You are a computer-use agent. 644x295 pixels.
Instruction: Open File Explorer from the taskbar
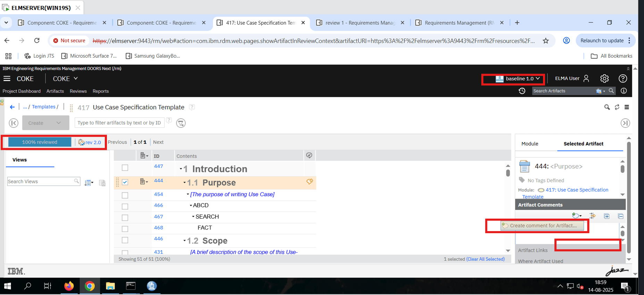click(x=110, y=286)
